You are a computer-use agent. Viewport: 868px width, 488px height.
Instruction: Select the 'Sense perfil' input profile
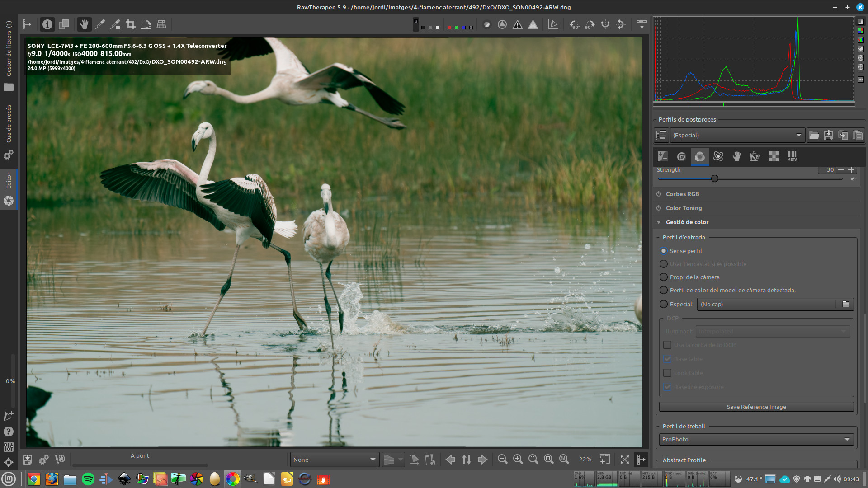pyautogui.click(x=664, y=251)
